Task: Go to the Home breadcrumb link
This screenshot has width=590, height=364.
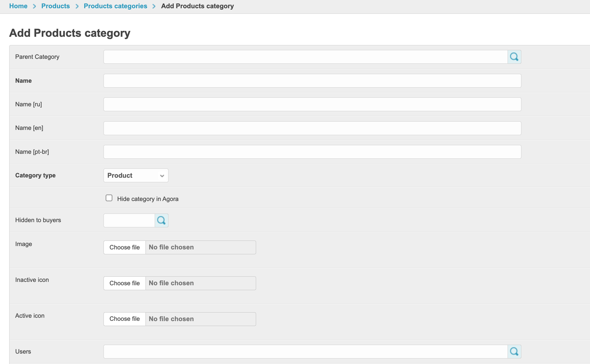Action: 18,6
